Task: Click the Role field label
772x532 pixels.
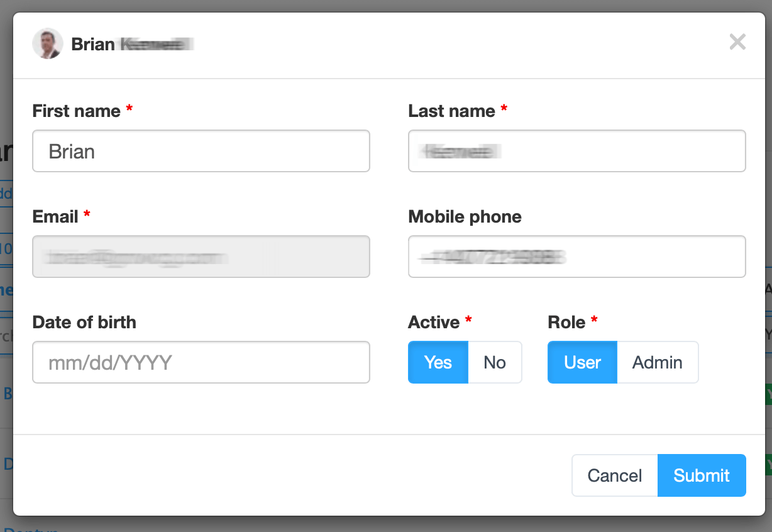Action: pos(567,322)
